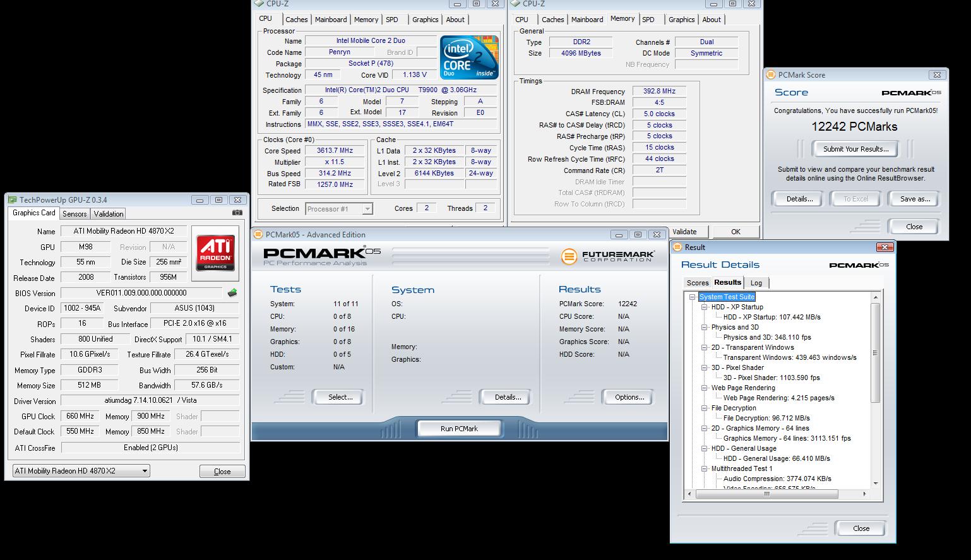Open the Caches tab in left CPU-Z
Screen dimensions: 971x560
[296, 20]
